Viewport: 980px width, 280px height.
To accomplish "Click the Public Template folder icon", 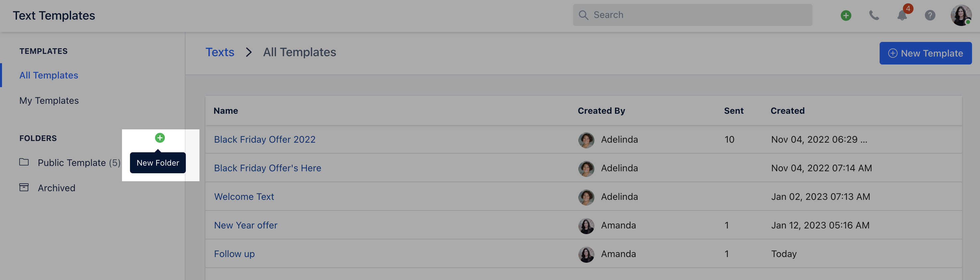I will click(24, 162).
